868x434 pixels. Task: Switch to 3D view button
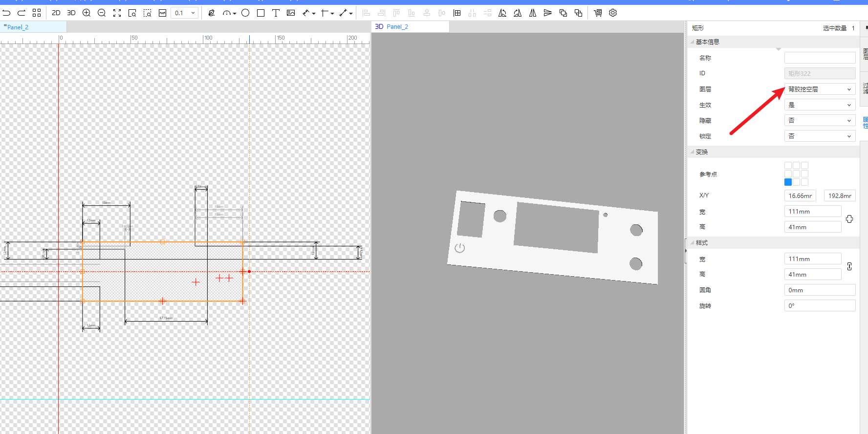[71, 13]
